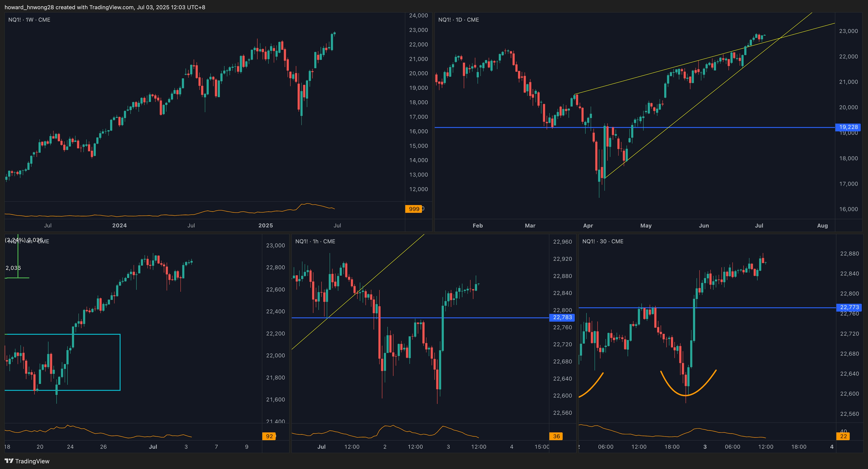Select the NQ1! 1W chart title
The width and height of the screenshot is (868, 469).
tap(29, 20)
